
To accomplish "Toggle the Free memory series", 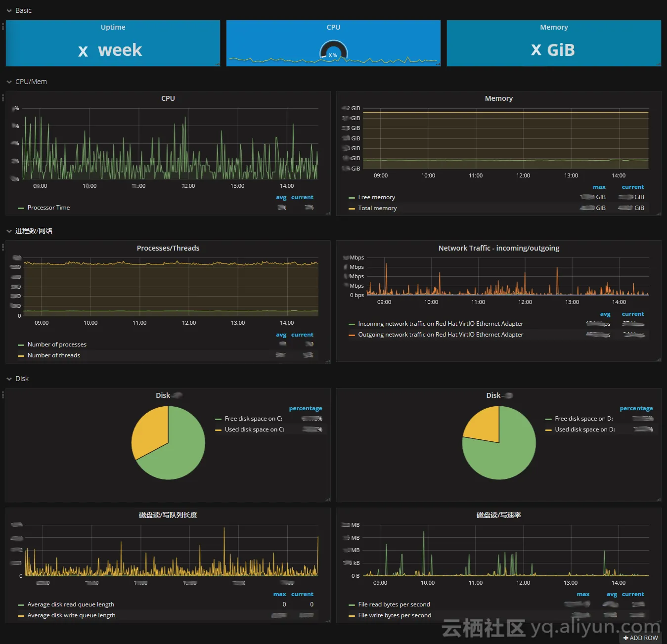I will click(376, 197).
